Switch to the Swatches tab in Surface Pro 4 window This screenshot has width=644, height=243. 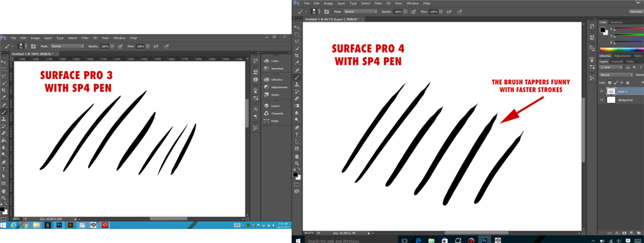coord(616,22)
